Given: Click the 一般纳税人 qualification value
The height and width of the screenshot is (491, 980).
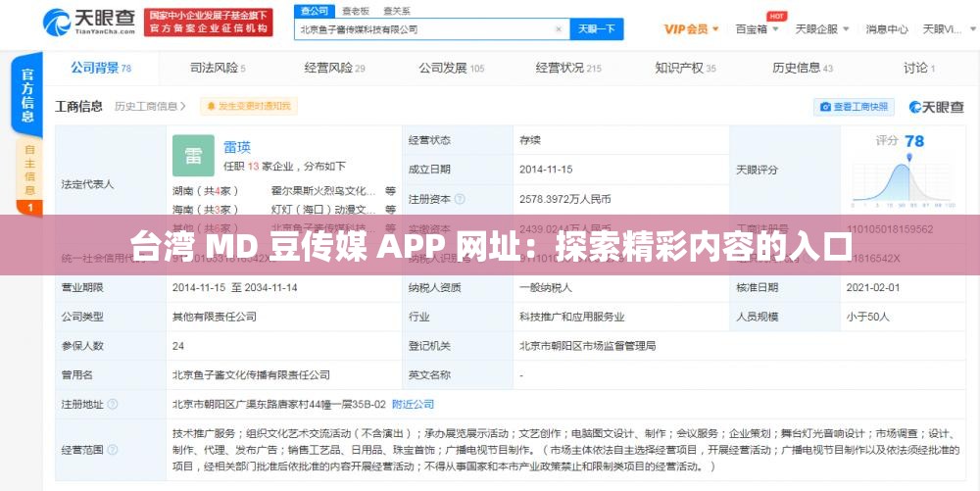Looking at the screenshot, I should (546, 287).
